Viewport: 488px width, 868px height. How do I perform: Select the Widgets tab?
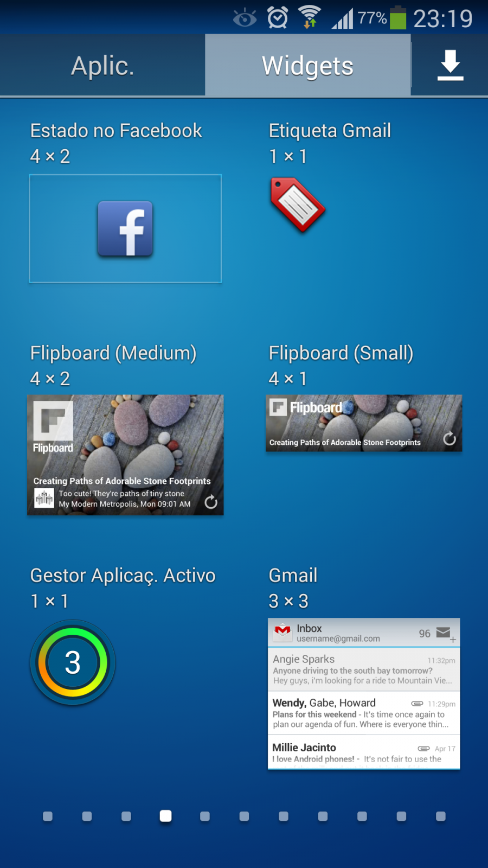[307, 66]
